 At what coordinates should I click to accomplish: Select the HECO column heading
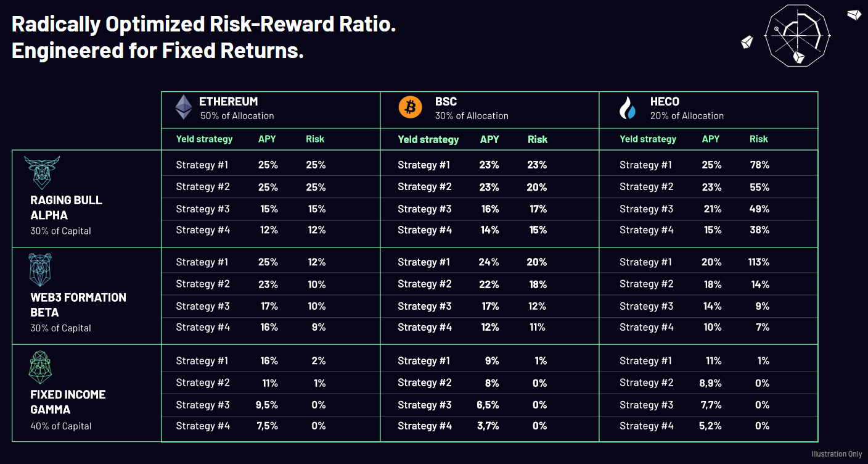[x=664, y=101]
